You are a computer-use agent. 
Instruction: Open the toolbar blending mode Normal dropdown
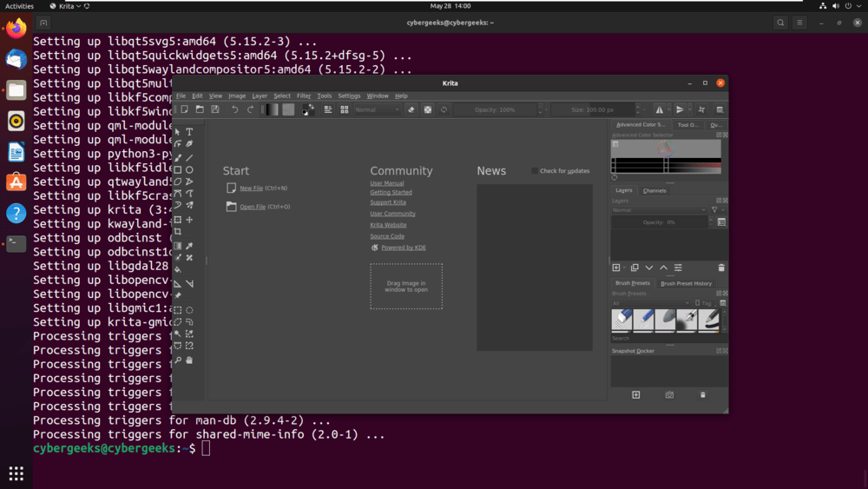click(x=377, y=109)
